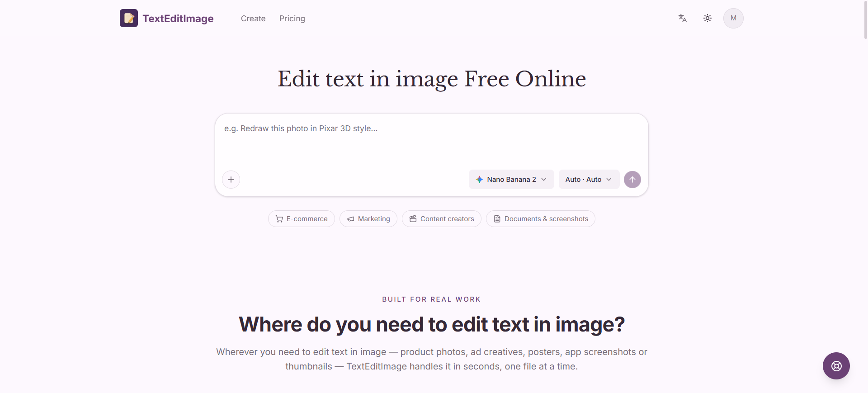This screenshot has width=868, height=393.
Task: Select the Documents & screenshots chip
Action: (x=541, y=219)
